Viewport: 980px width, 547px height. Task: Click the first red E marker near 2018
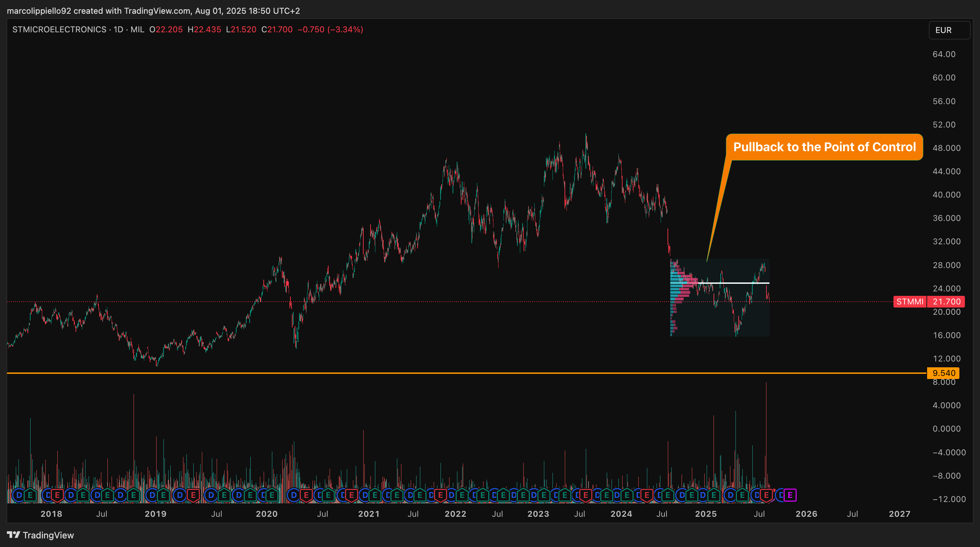coord(57,495)
